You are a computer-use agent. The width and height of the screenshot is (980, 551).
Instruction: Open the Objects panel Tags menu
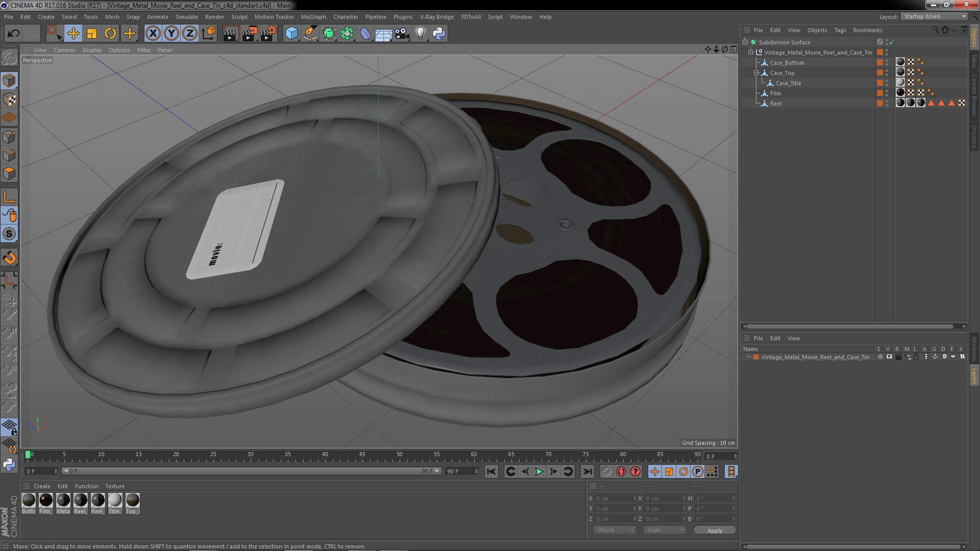[x=840, y=30]
